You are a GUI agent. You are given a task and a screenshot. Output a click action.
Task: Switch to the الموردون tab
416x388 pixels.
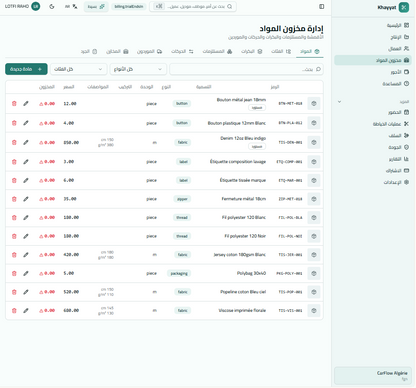(149, 51)
